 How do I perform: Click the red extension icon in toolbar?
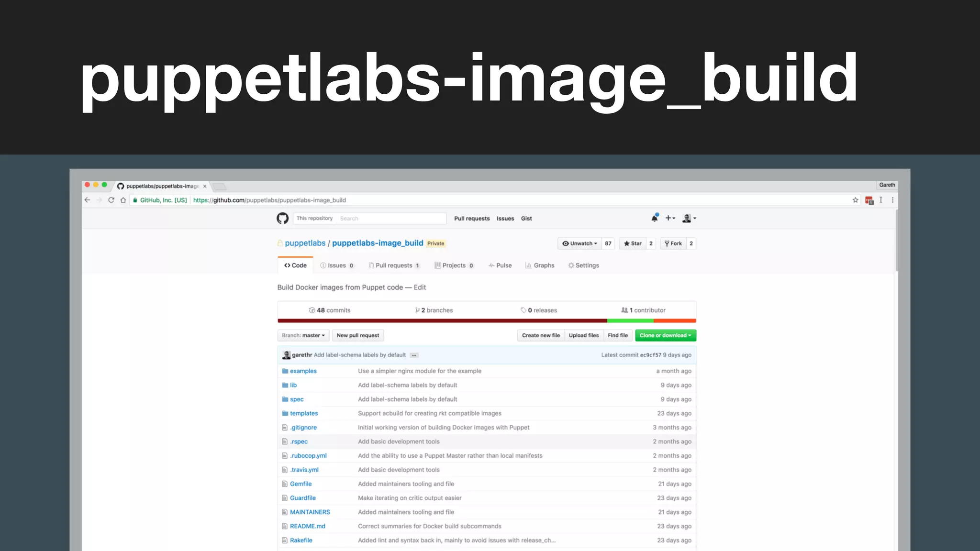pyautogui.click(x=869, y=200)
